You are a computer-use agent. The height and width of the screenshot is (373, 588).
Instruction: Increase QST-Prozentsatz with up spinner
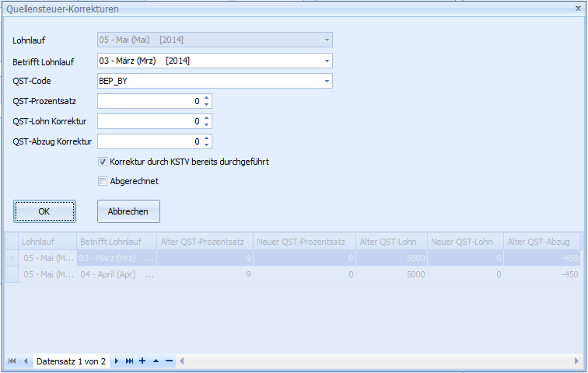pos(206,98)
